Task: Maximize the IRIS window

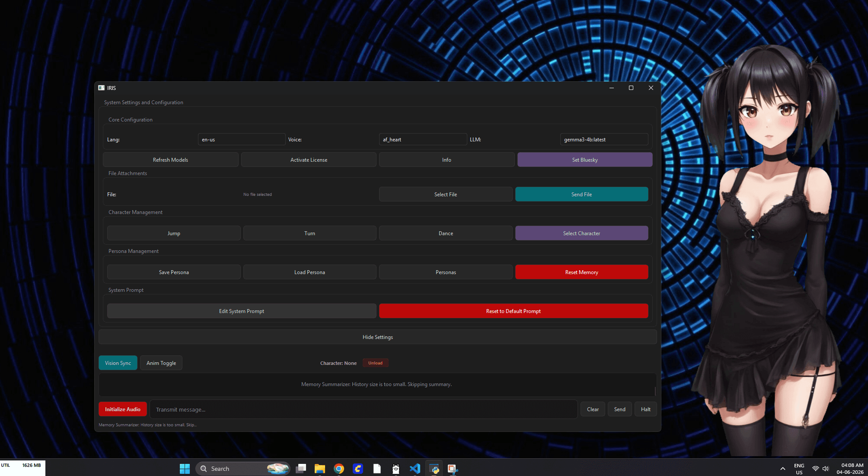Action: 631,88
